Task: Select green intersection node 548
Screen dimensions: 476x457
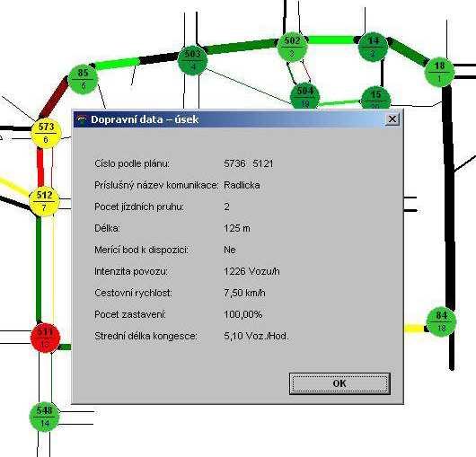Action: (44, 417)
